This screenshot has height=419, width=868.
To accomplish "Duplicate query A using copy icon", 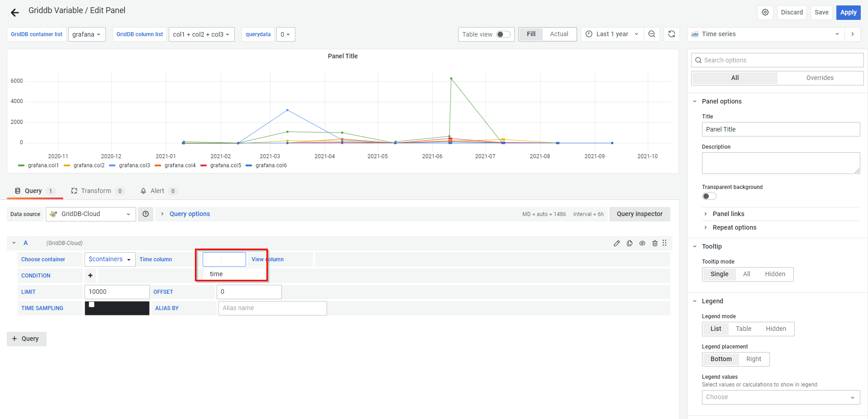I will coord(629,243).
